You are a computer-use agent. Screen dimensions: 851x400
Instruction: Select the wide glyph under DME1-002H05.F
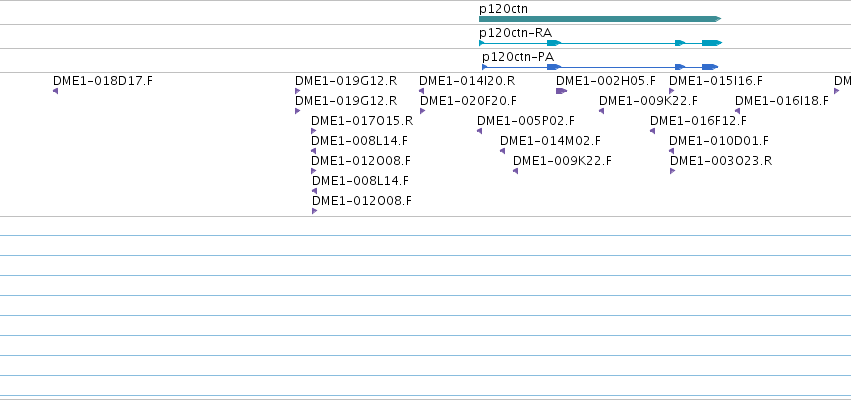pyautogui.click(x=562, y=91)
